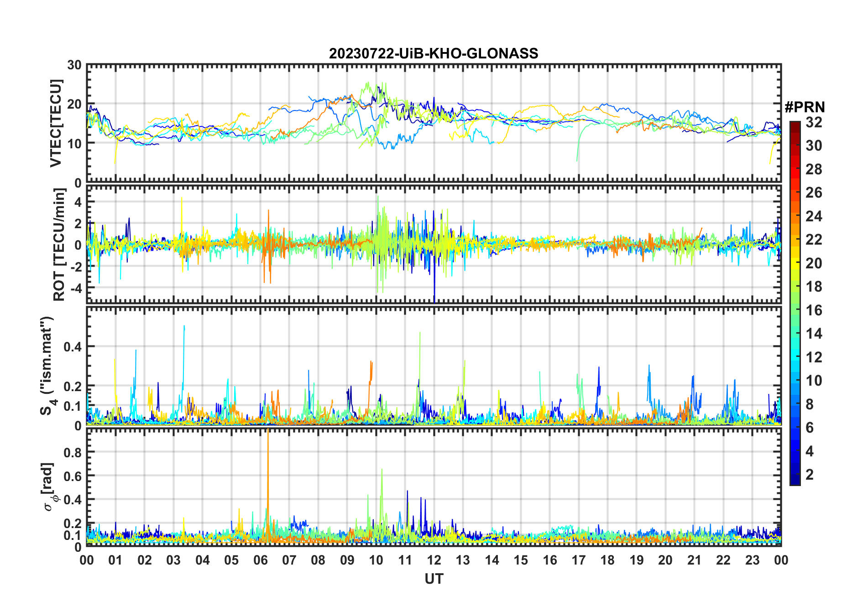Click x-axis hour label "23"
The height and width of the screenshot is (607, 868).
point(752,560)
